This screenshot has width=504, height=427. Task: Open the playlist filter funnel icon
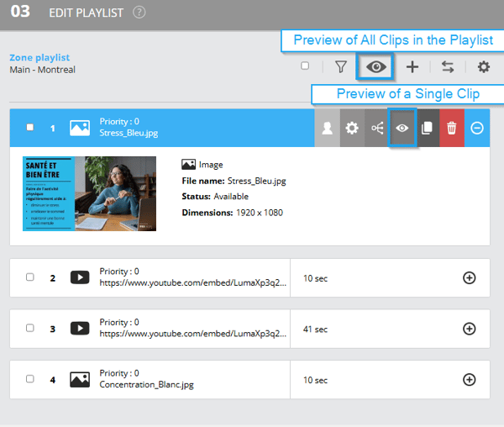(x=341, y=67)
